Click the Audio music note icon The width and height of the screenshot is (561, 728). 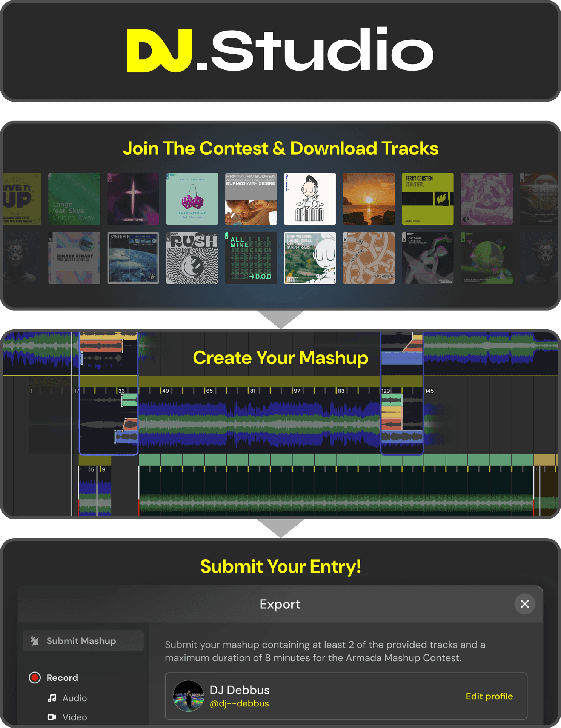[52, 698]
